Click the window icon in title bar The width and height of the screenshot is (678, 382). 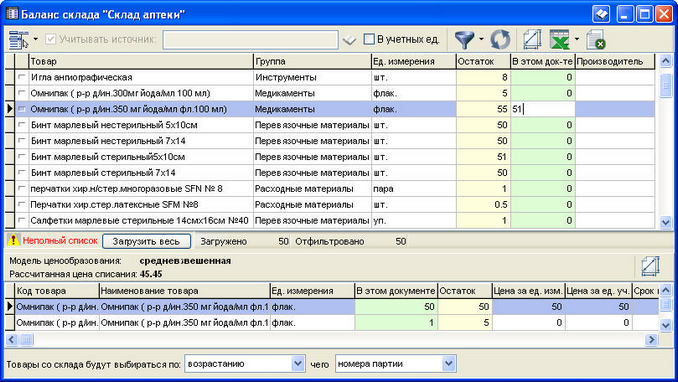click(x=12, y=14)
